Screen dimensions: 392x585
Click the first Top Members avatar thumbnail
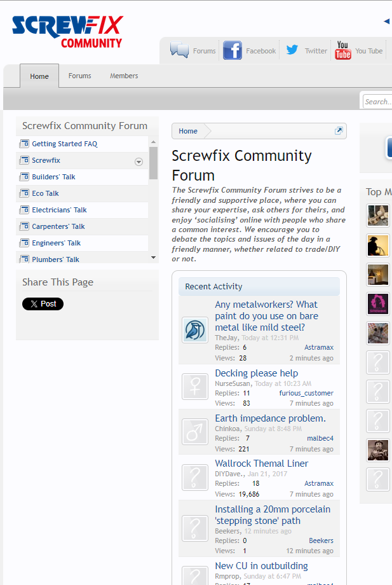point(378,216)
